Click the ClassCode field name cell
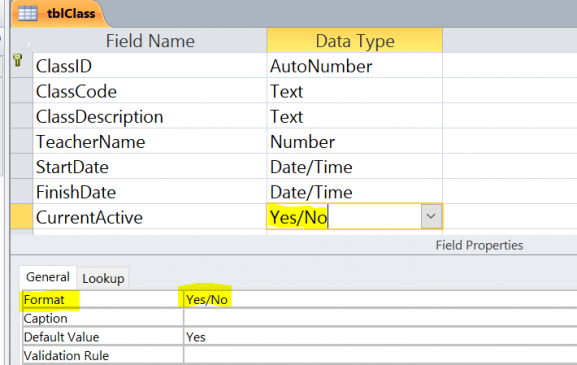 click(x=149, y=91)
